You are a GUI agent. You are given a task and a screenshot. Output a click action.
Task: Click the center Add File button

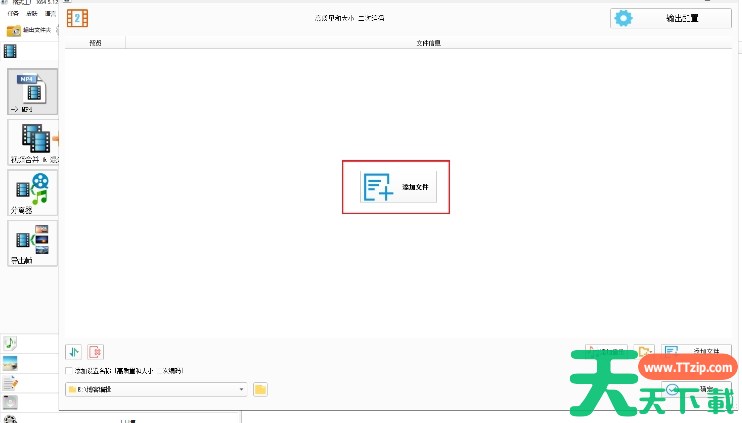point(399,187)
